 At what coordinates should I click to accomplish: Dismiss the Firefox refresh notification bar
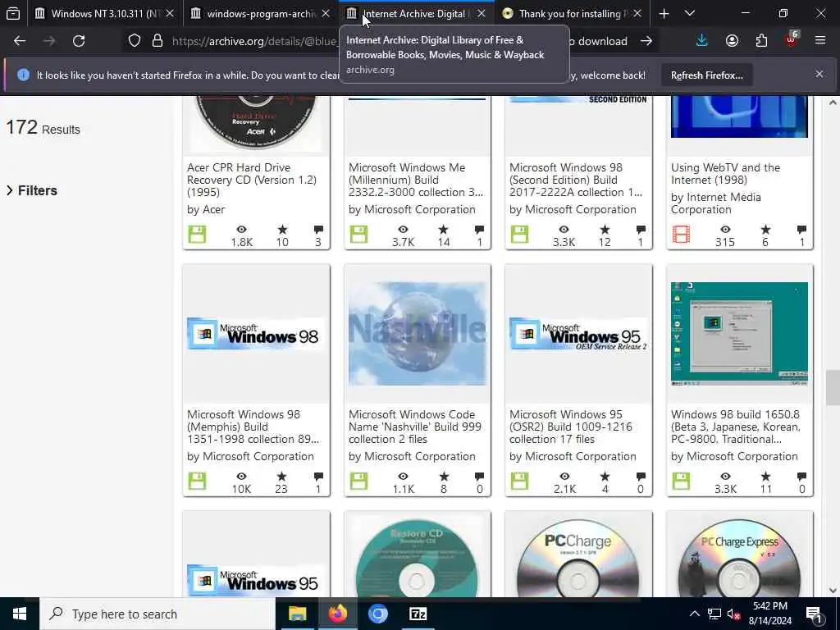tap(819, 75)
